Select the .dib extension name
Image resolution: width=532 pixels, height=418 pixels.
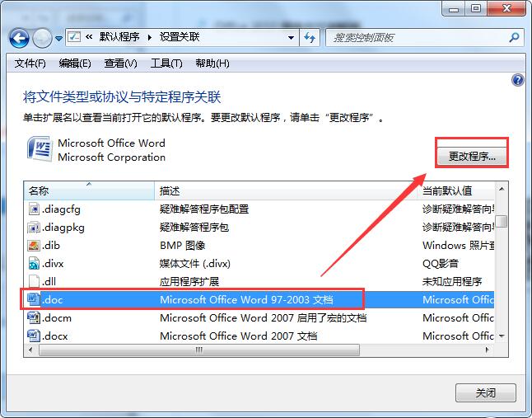click(51, 245)
